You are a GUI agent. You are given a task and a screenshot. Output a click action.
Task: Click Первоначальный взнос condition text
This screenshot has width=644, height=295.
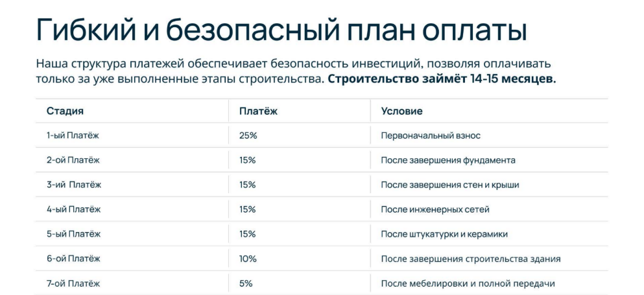click(431, 136)
